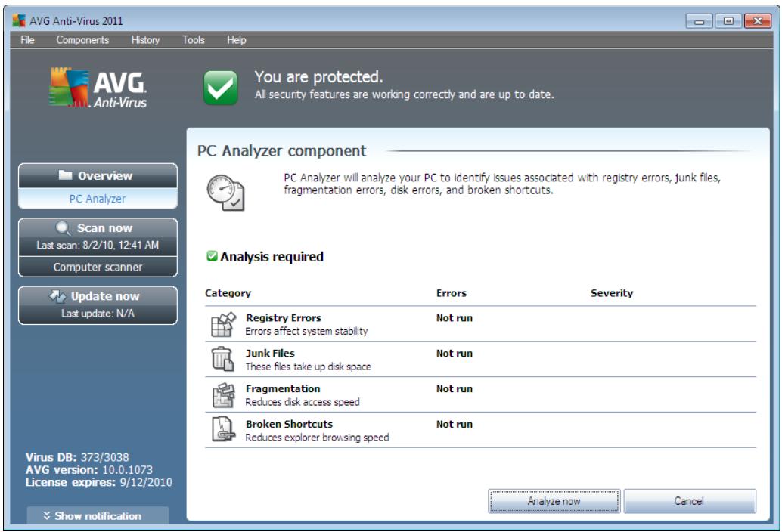Click the Category column header

[228, 293]
